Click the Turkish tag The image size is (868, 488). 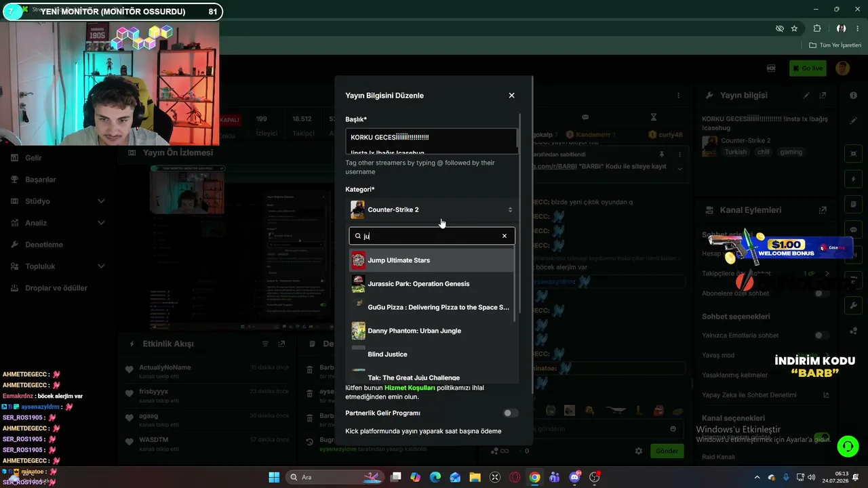[x=736, y=152]
